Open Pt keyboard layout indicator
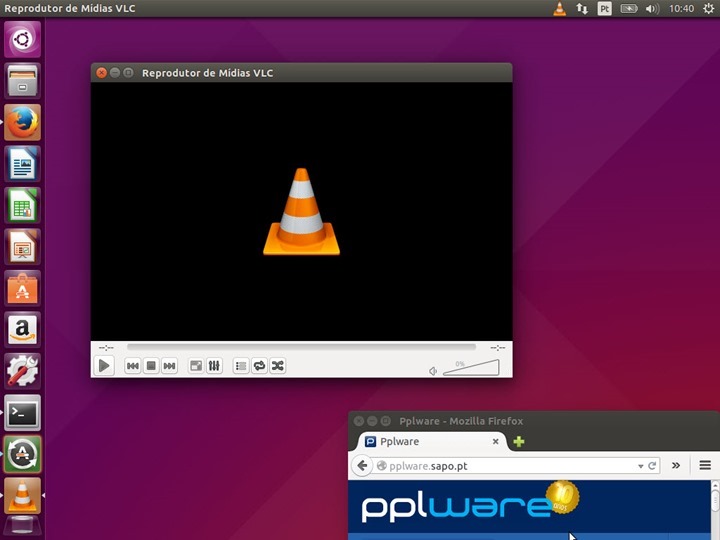Screen dimensions: 720x540 tap(604, 8)
